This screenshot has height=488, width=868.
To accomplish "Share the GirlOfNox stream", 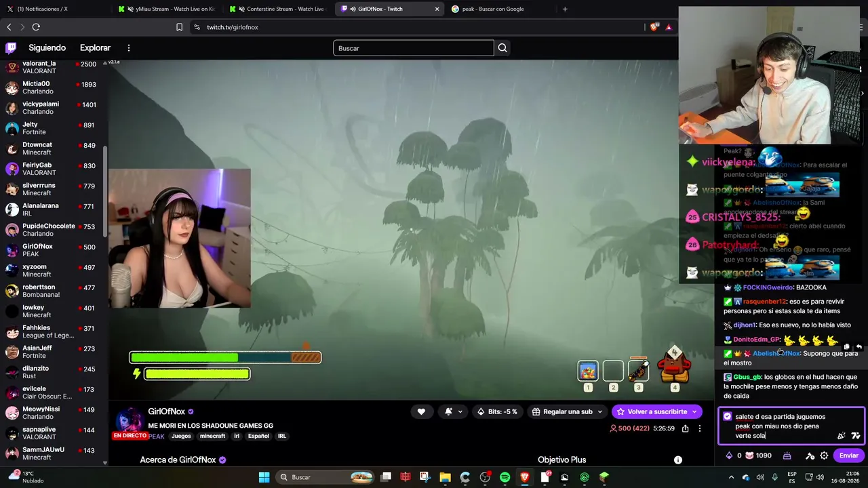I will [685, 428].
